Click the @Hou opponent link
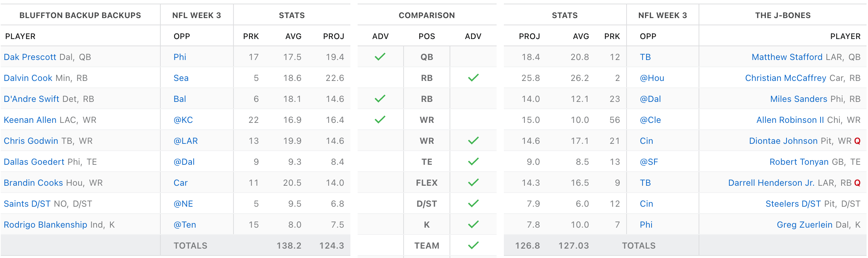Image resolution: width=868 pixels, height=258 pixels. click(652, 78)
